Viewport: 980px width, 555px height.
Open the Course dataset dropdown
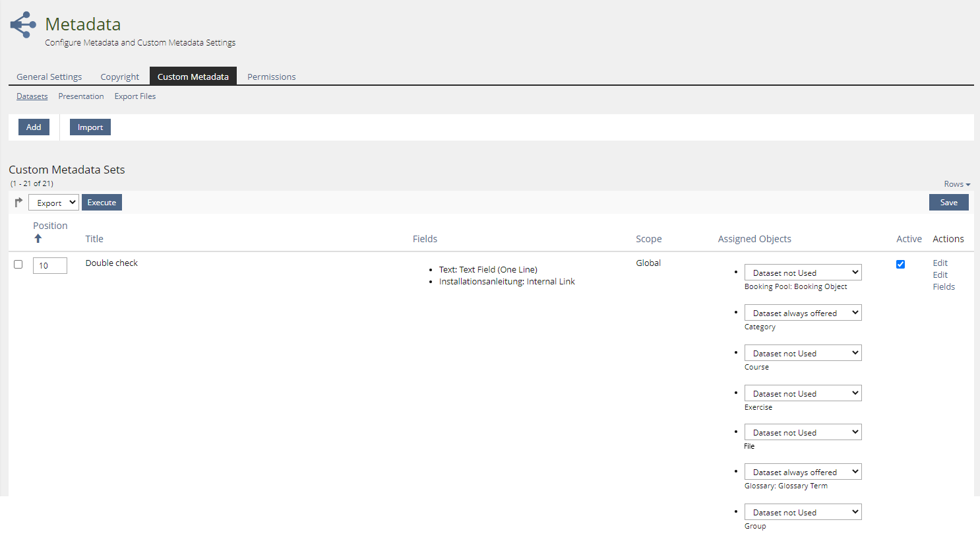[803, 353]
